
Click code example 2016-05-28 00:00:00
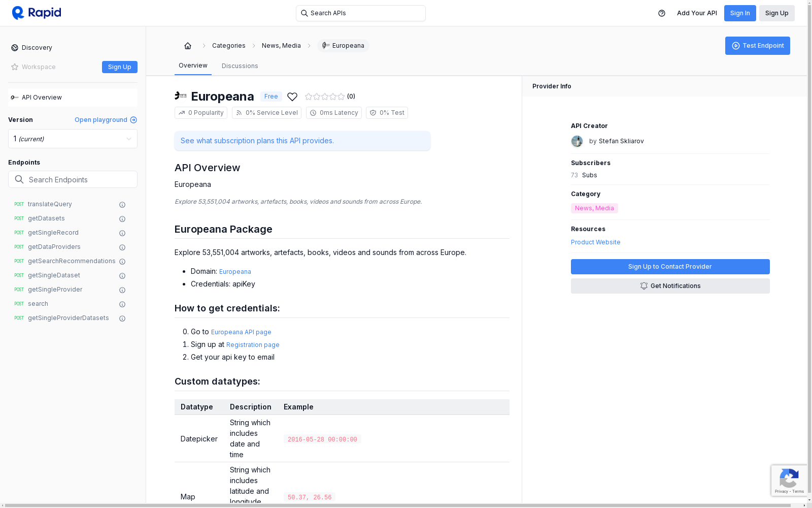tap(322, 439)
